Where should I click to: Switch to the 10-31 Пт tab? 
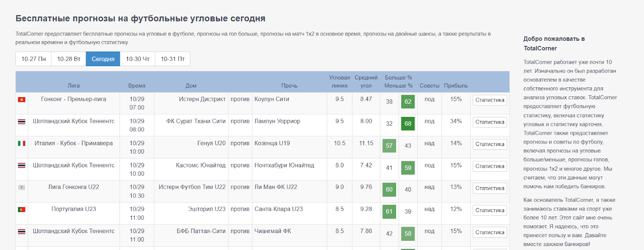pyautogui.click(x=173, y=59)
